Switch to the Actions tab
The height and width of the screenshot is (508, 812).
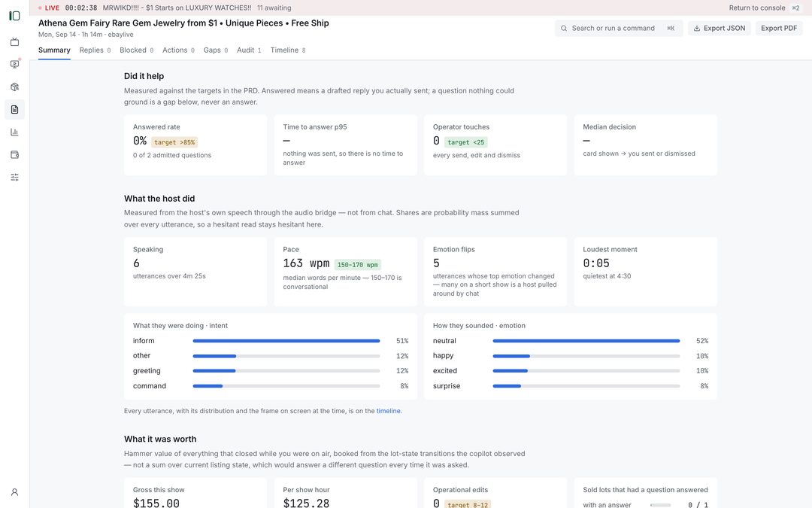click(x=178, y=50)
